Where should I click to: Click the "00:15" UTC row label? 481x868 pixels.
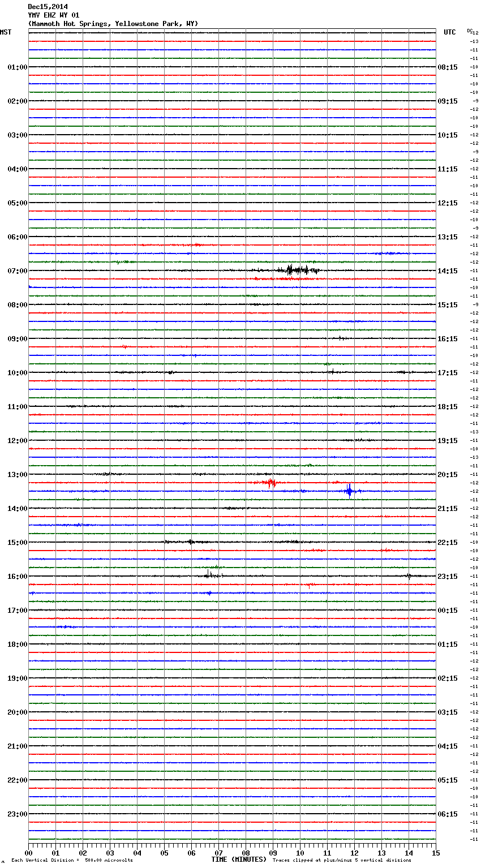(448, 611)
